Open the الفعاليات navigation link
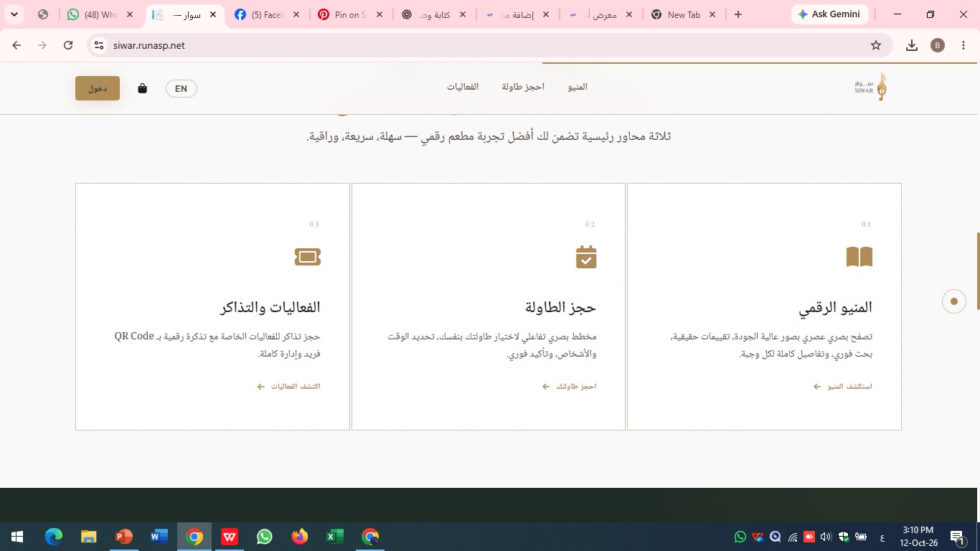The width and height of the screenshot is (980, 551). coord(463,87)
